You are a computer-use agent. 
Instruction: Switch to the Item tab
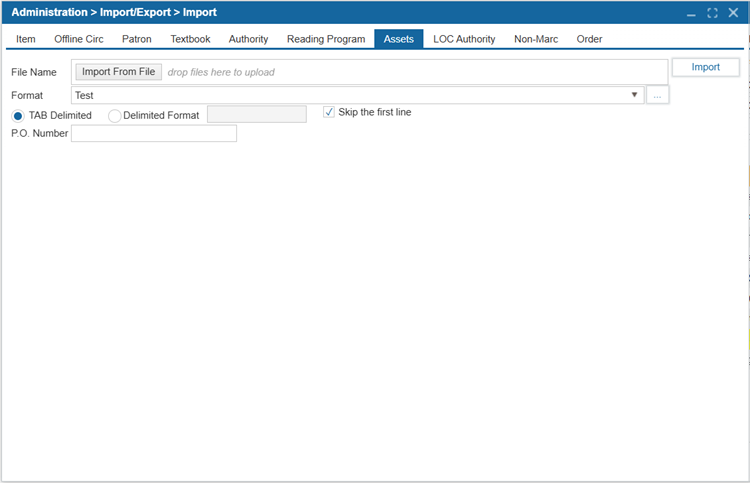26,39
